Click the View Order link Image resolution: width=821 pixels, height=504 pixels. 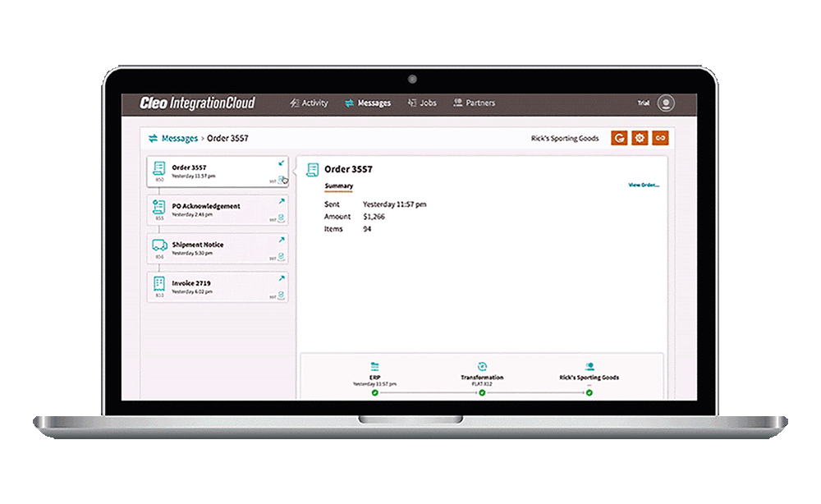[x=644, y=186]
